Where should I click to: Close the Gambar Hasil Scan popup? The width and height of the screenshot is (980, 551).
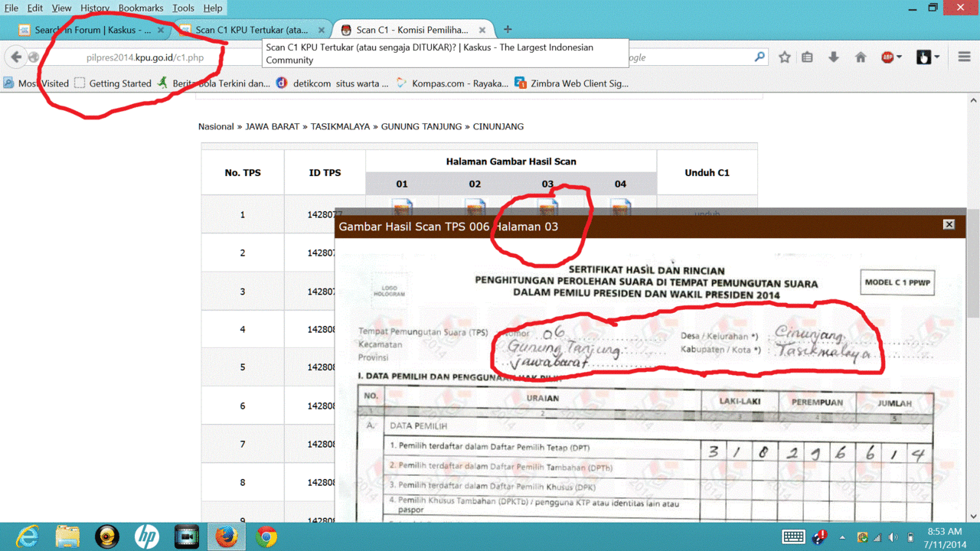(x=949, y=224)
